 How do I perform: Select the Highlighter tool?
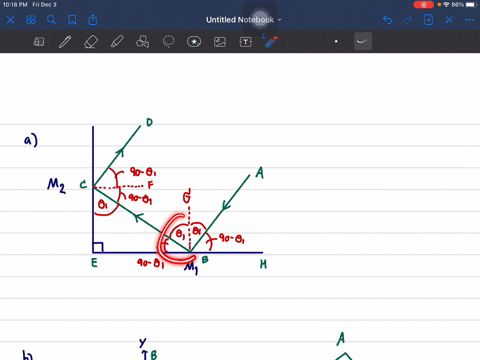pos(117,42)
